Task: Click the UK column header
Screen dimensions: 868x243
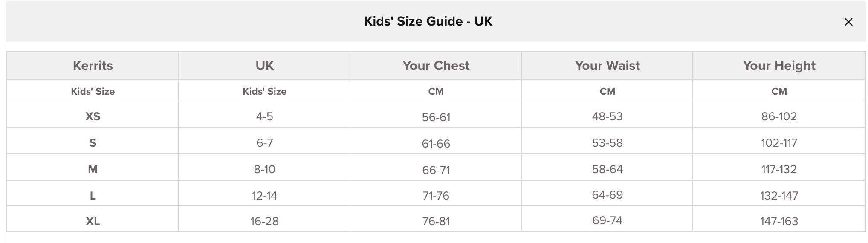Action: coord(264,66)
